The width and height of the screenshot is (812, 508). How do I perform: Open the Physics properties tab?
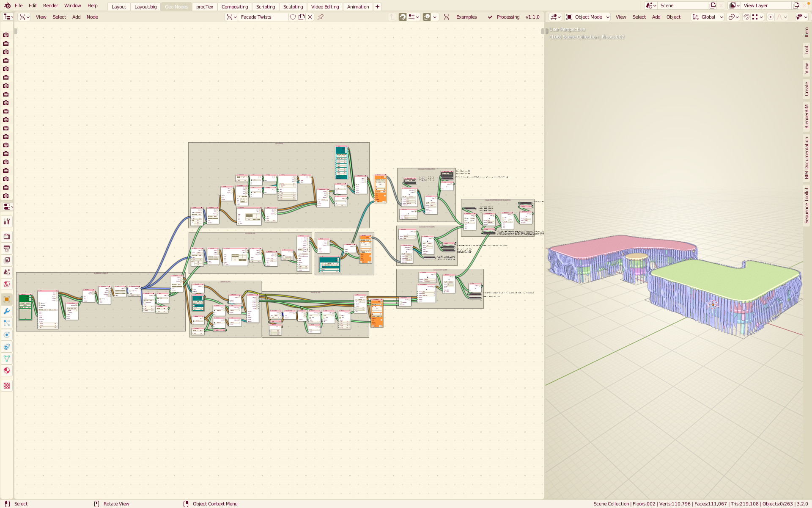(x=7, y=335)
